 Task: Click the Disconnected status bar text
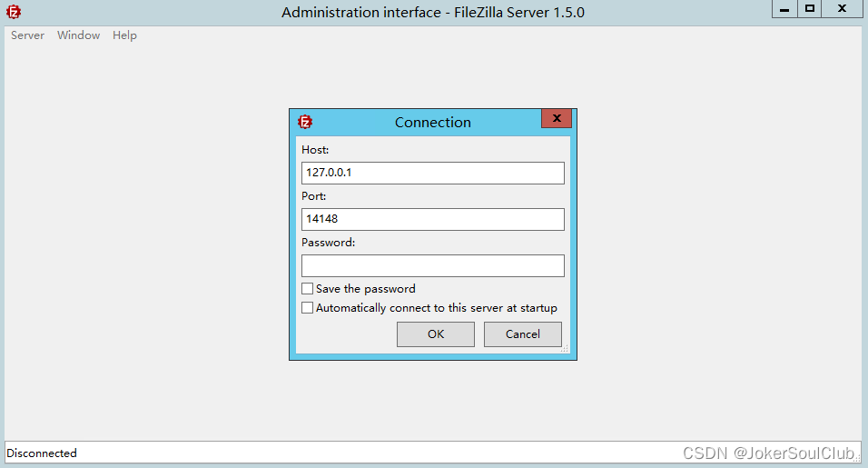point(42,453)
